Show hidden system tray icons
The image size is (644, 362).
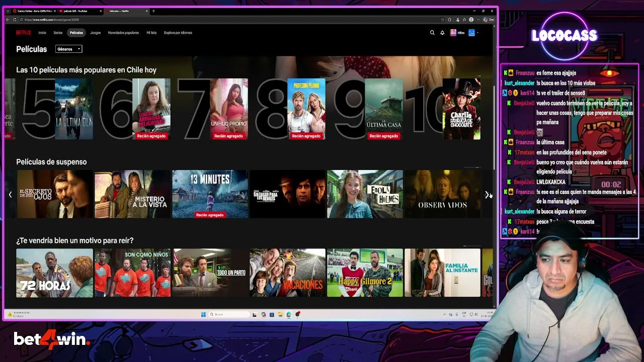tap(444, 314)
